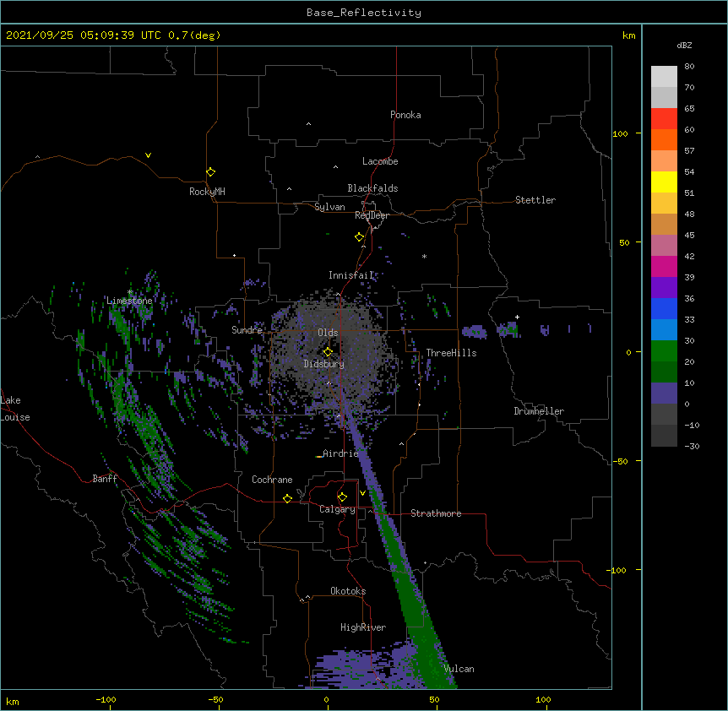This screenshot has height=711, width=728.
Task: Click the HighRiver town label
Action: pos(363,627)
